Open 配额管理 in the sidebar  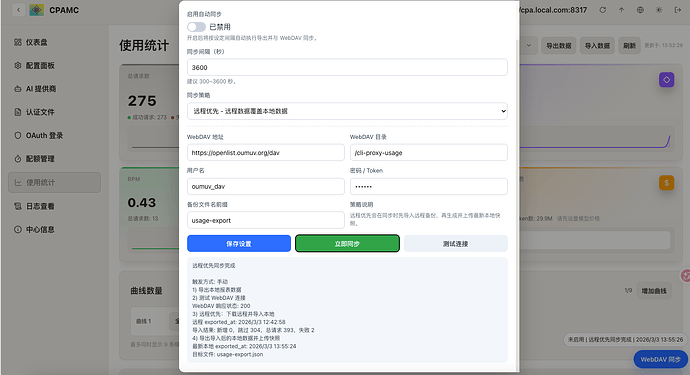tap(54, 159)
